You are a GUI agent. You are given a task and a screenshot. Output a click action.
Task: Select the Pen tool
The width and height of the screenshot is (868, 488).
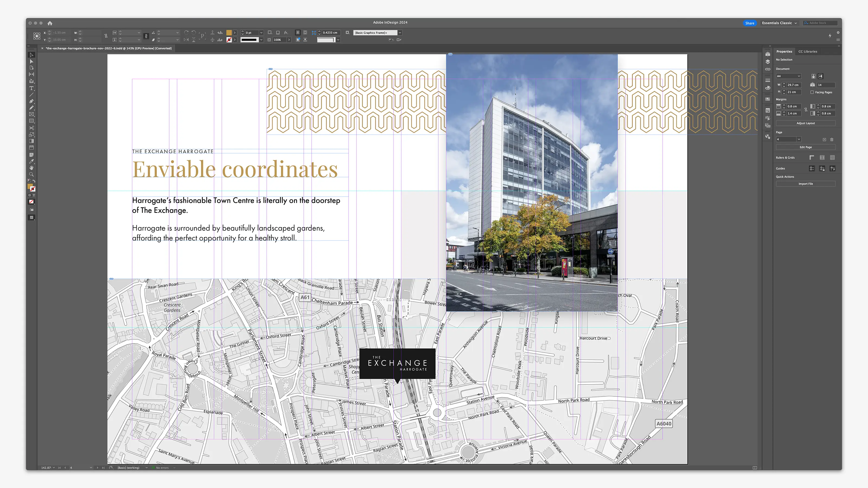coord(31,101)
